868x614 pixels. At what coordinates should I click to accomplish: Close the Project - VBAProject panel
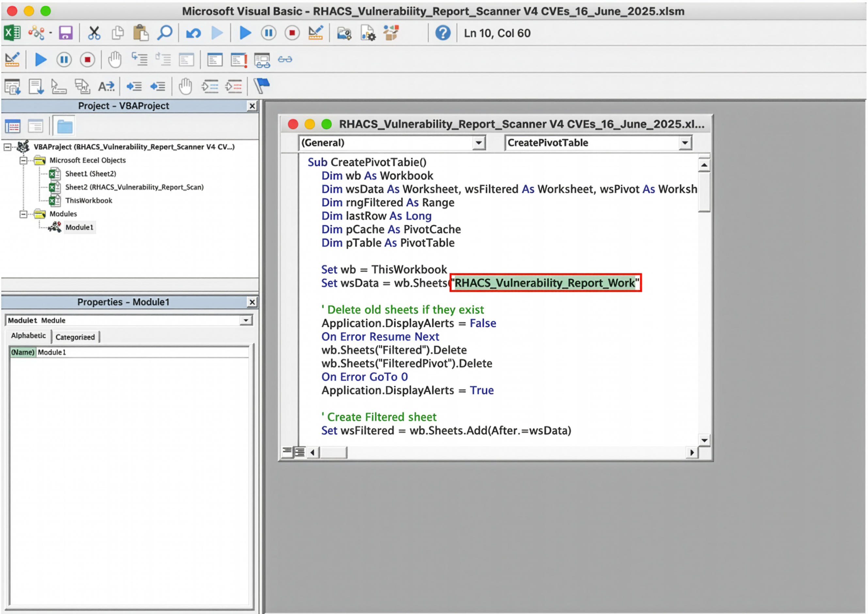click(252, 106)
